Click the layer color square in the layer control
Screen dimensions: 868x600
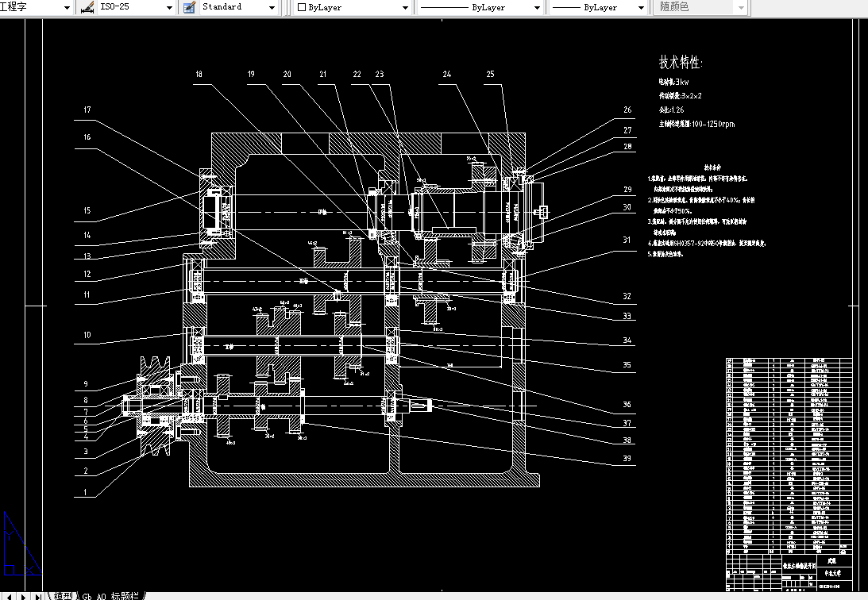click(300, 7)
